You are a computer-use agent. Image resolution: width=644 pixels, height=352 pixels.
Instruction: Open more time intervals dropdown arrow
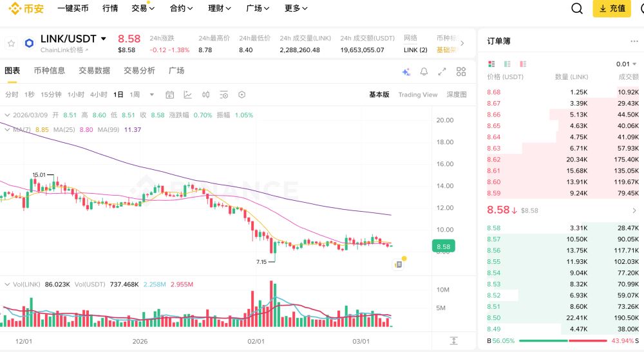(151, 95)
